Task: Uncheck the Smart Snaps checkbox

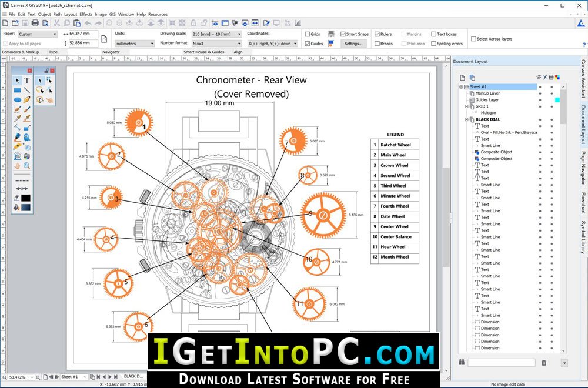Action: [343, 34]
